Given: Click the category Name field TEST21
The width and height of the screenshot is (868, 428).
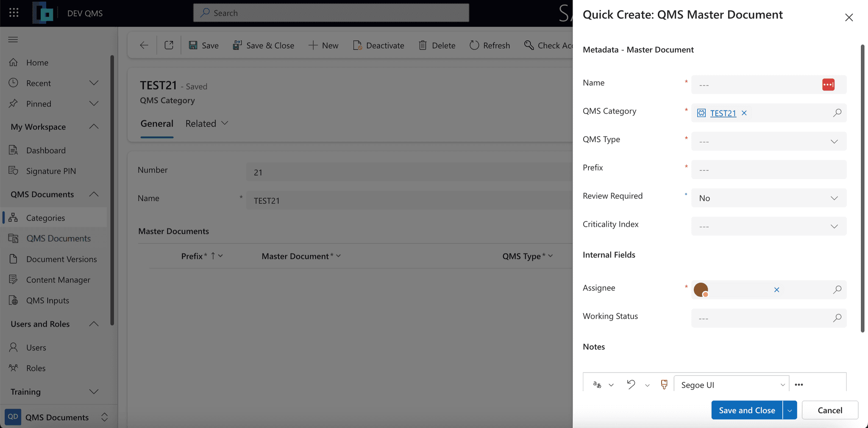Looking at the screenshot, I should point(409,201).
